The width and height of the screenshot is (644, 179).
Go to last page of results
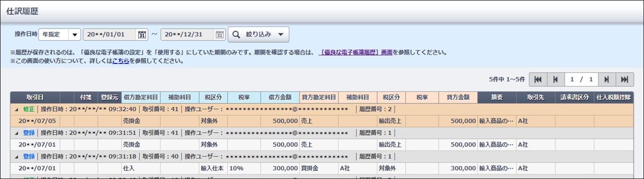click(x=625, y=80)
